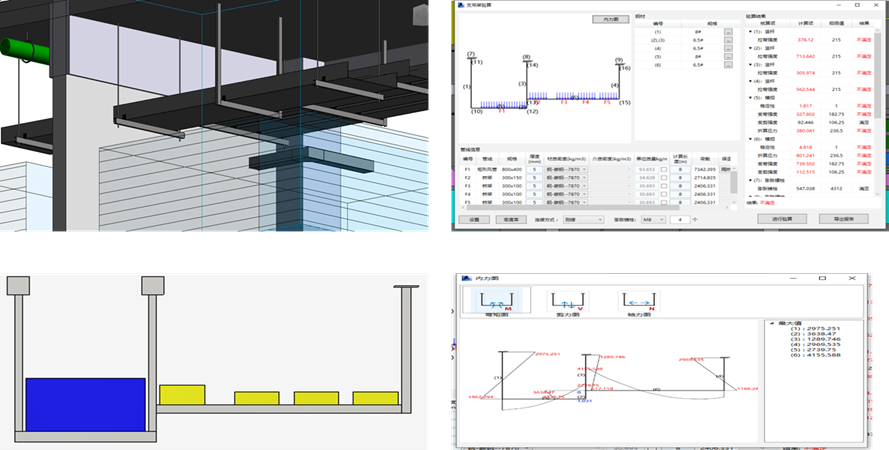889x450 pixels.
Task: Open steel spec browse button for row (1)
Action: [x=727, y=32]
